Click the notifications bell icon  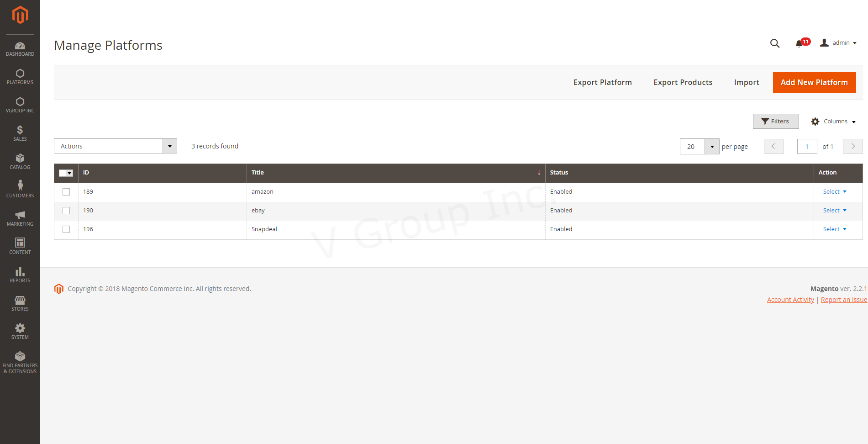click(x=799, y=43)
